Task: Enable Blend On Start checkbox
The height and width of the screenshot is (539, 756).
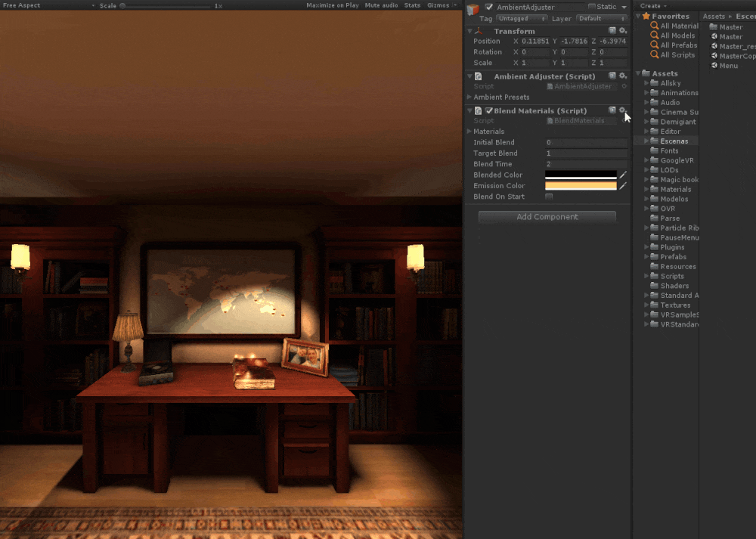Action: tap(549, 197)
